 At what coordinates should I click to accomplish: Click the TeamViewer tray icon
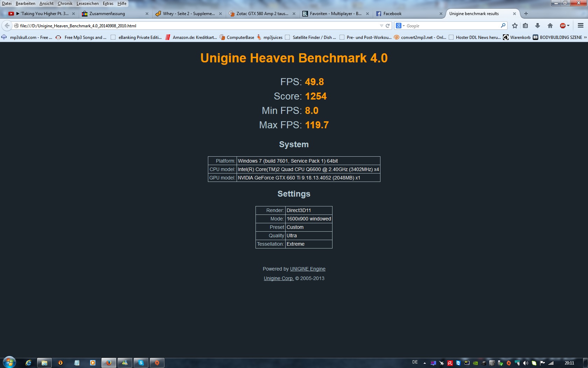(458, 363)
